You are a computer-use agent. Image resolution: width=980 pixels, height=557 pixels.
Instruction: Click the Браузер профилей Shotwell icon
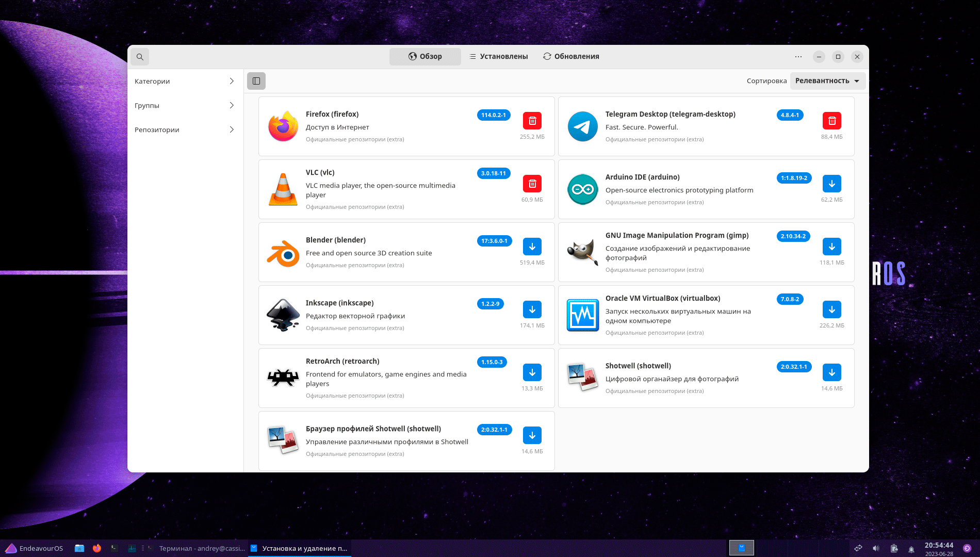[283, 441]
